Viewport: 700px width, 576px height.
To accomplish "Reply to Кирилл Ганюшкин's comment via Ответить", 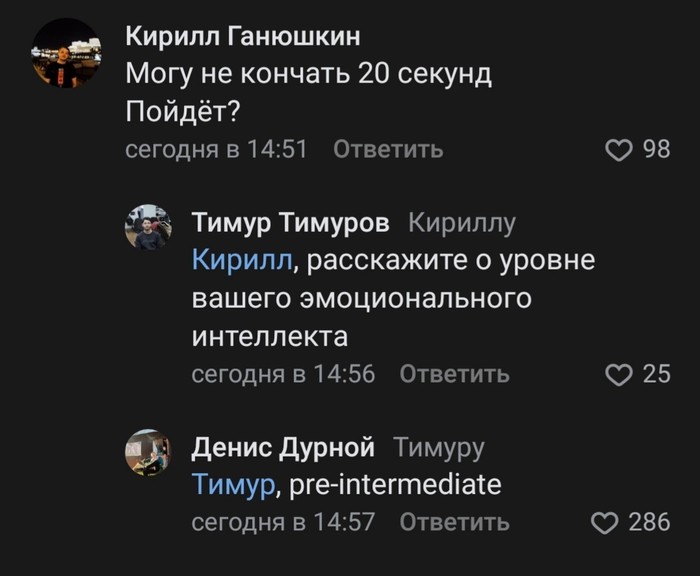I will (387, 150).
